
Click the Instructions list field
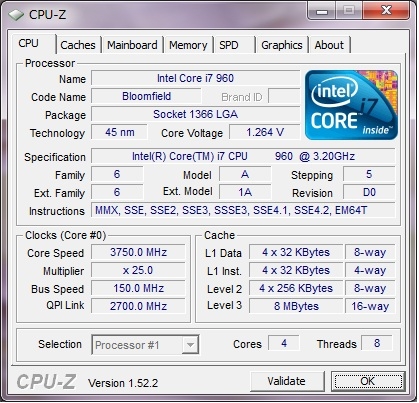click(x=243, y=211)
